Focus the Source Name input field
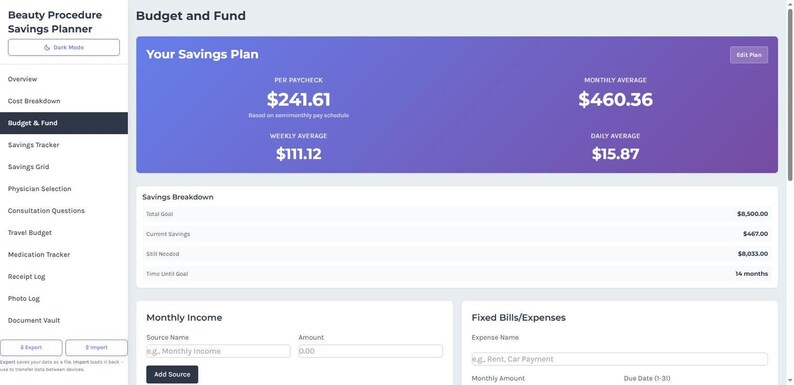Viewport: 794px width, 385px height. pyautogui.click(x=218, y=351)
